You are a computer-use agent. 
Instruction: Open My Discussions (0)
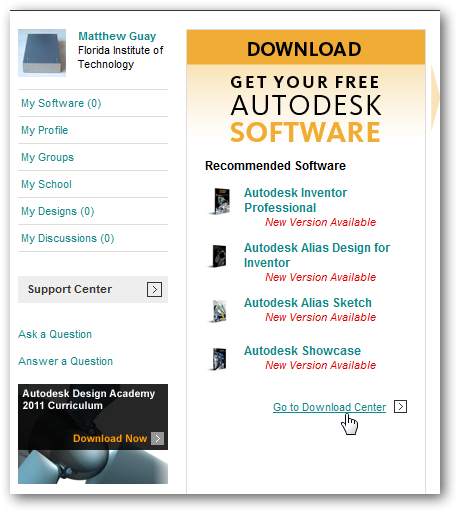68,238
